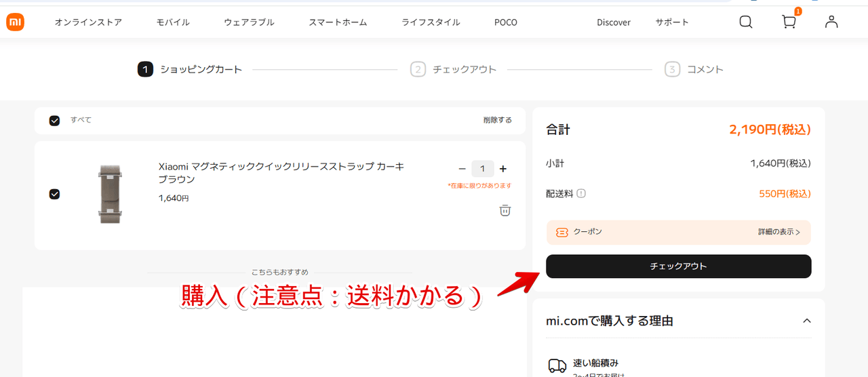Expand coupon details via 詳細の表示
The image size is (868, 377).
[x=779, y=232]
